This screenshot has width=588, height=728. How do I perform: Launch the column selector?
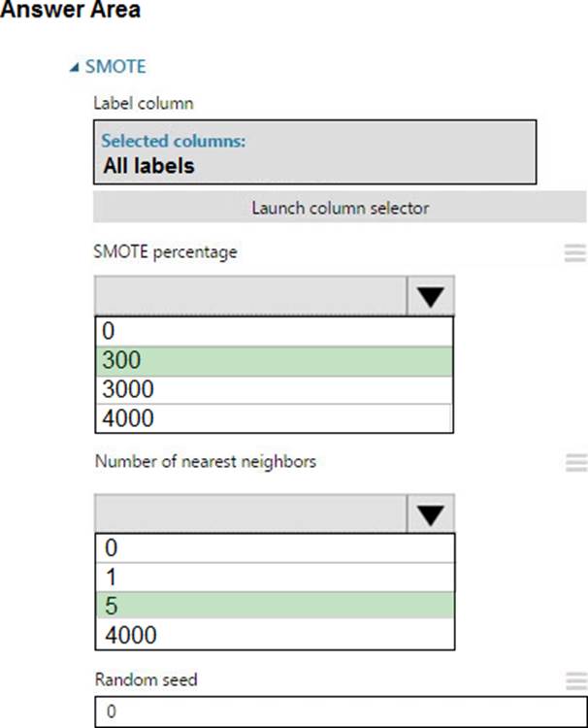[340, 207]
